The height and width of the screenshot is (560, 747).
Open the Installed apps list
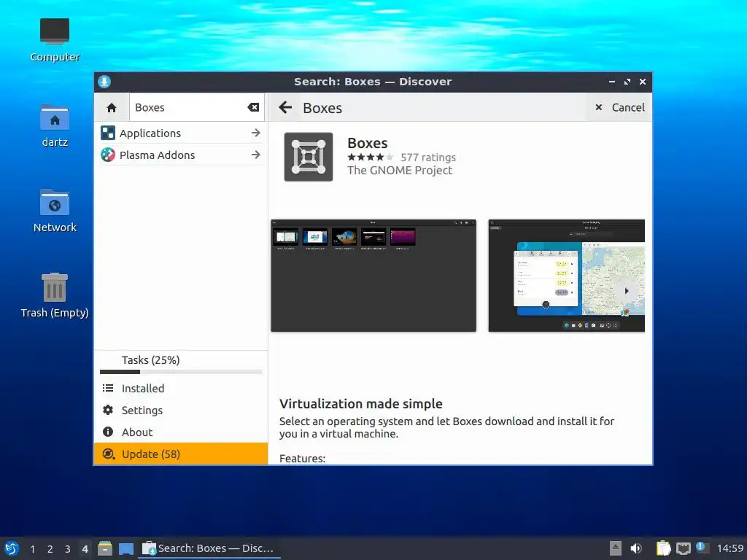tap(181, 388)
